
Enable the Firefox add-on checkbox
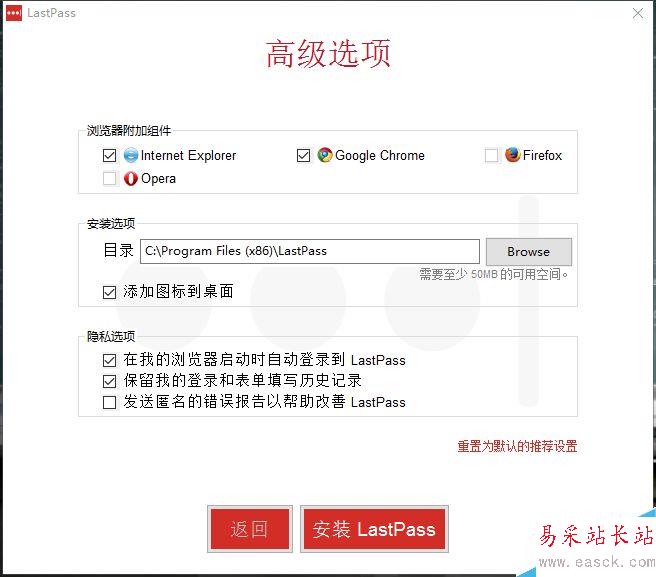pos(492,156)
